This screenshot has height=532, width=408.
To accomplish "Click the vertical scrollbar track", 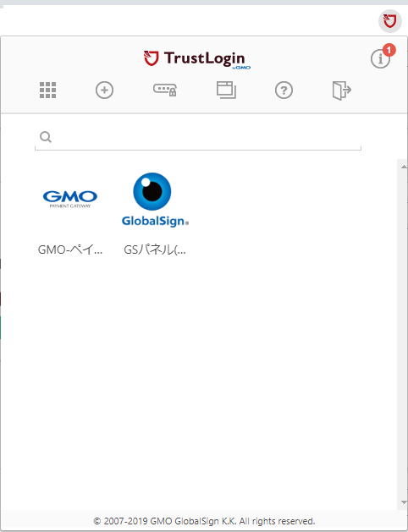I will click(404, 335).
